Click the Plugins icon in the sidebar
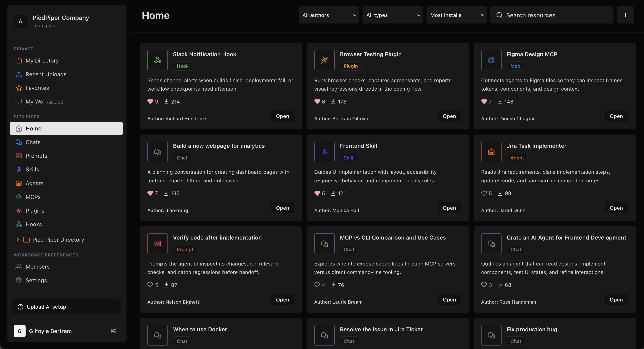The image size is (644, 349). 19,211
